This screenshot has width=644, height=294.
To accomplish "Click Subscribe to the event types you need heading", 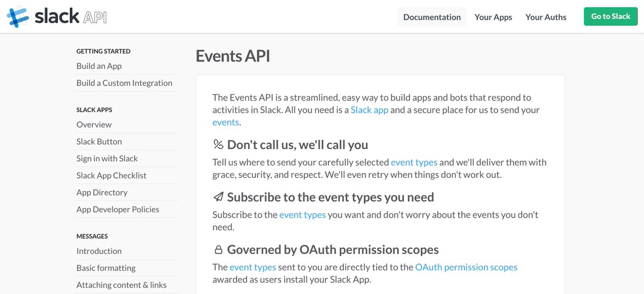I will [331, 197].
